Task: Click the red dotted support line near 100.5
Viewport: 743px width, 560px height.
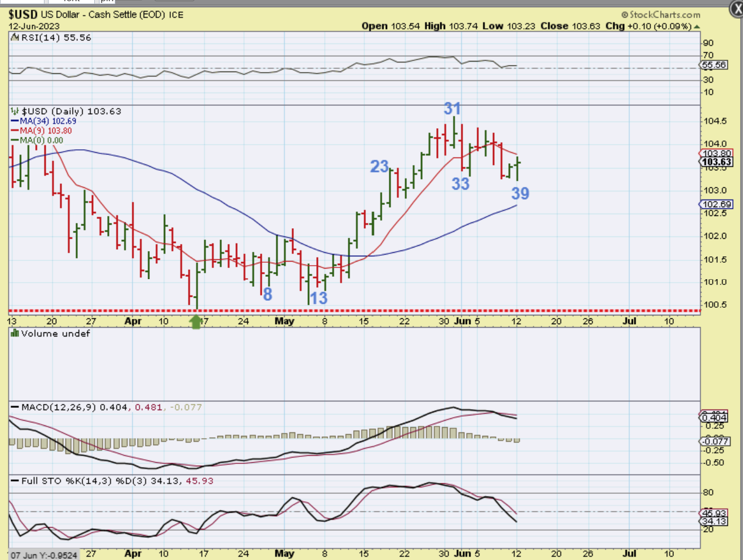Action: (354, 311)
